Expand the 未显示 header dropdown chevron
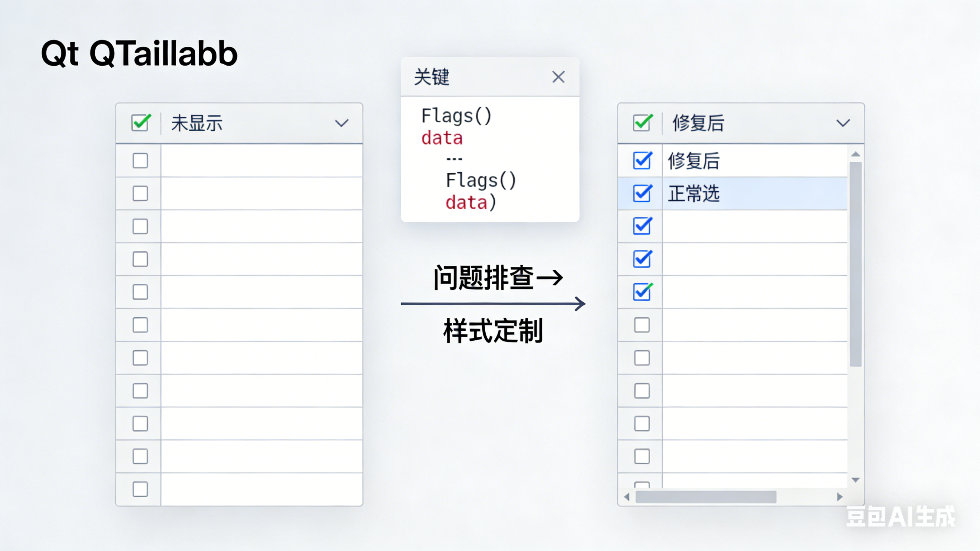980x551 pixels. pos(341,123)
